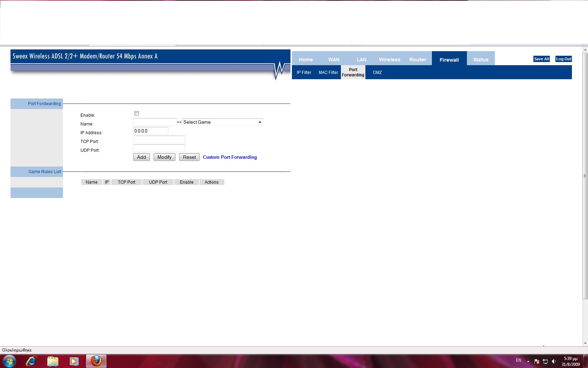The height and width of the screenshot is (368, 588).
Task: Open DMZ submenu item
Action: (377, 73)
